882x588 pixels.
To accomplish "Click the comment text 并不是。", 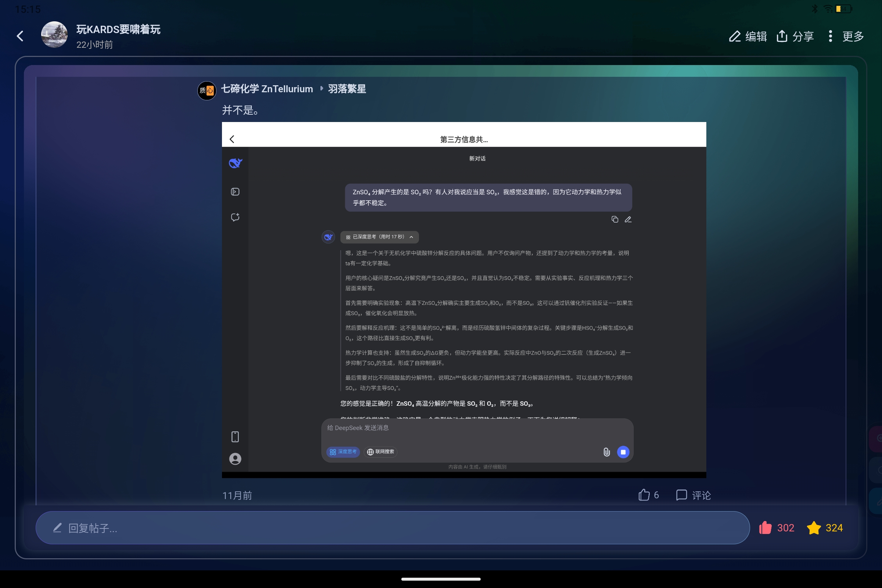I will (x=240, y=110).
